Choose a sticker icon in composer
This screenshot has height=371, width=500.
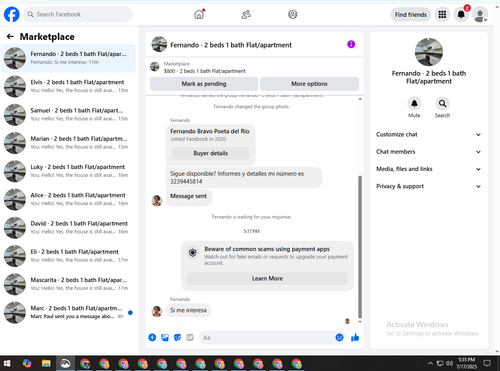[177, 337]
